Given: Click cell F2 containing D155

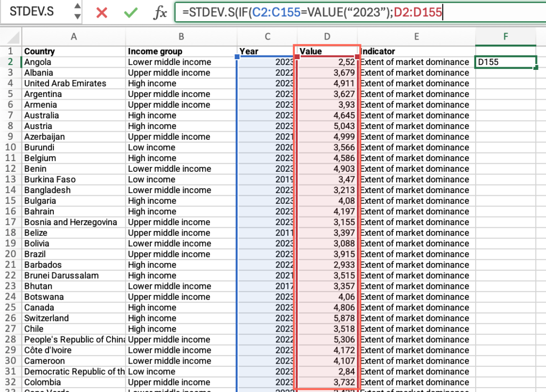Looking at the screenshot, I should (505, 62).
